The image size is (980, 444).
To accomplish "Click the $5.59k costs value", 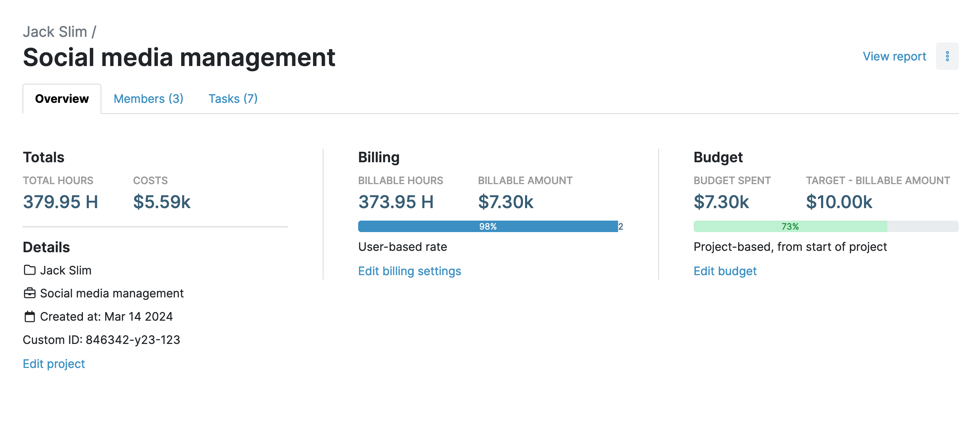I will click(x=162, y=202).
